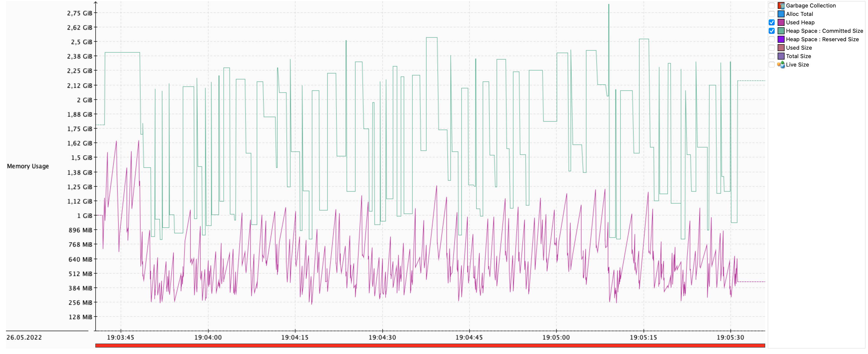Click the peak committed size spike near 19:05:10

click(608, 5)
